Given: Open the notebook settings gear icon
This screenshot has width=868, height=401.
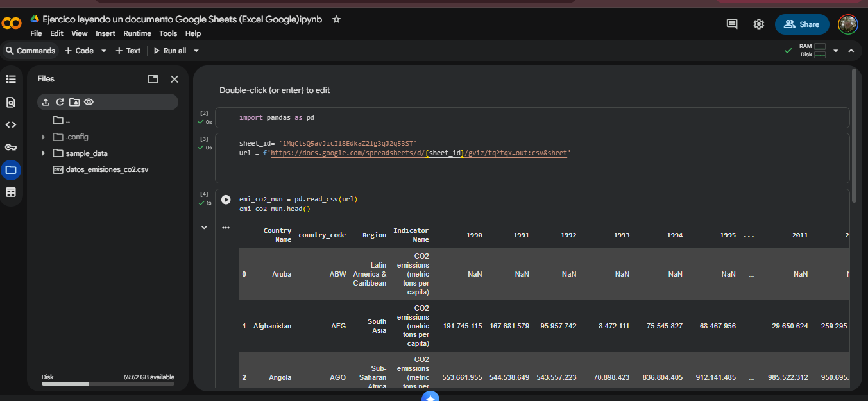Looking at the screenshot, I should point(758,24).
